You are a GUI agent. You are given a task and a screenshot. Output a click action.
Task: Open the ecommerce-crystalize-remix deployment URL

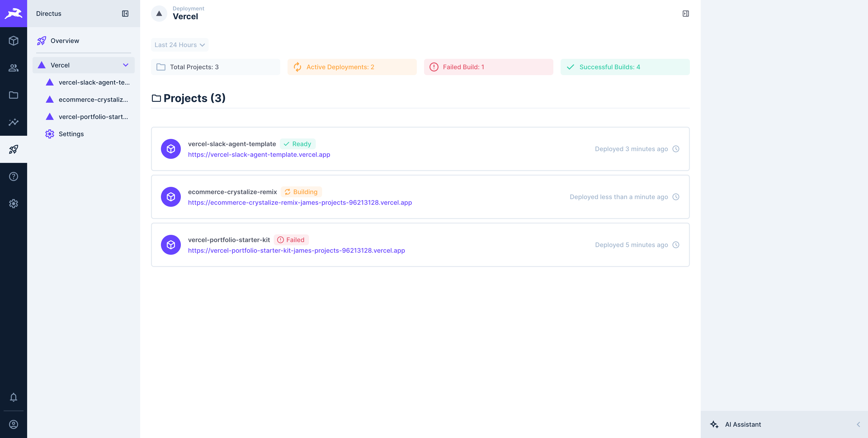(x=300, y=202)
